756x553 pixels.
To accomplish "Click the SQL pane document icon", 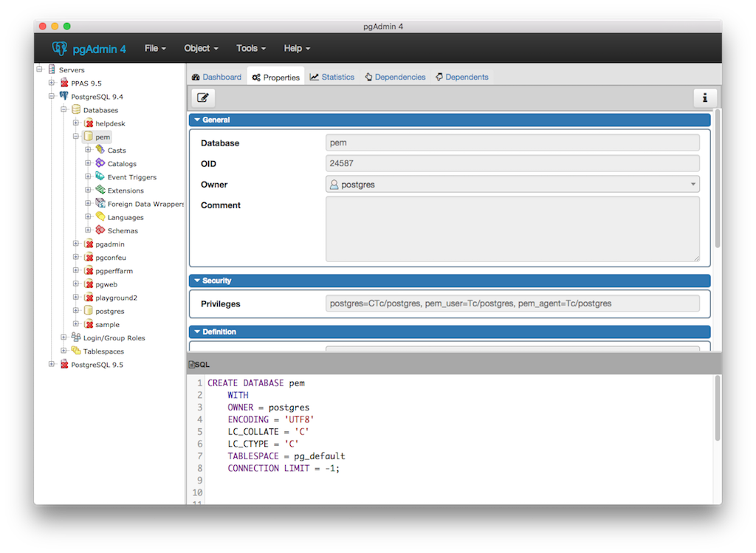I will click(x=191, y=365).
